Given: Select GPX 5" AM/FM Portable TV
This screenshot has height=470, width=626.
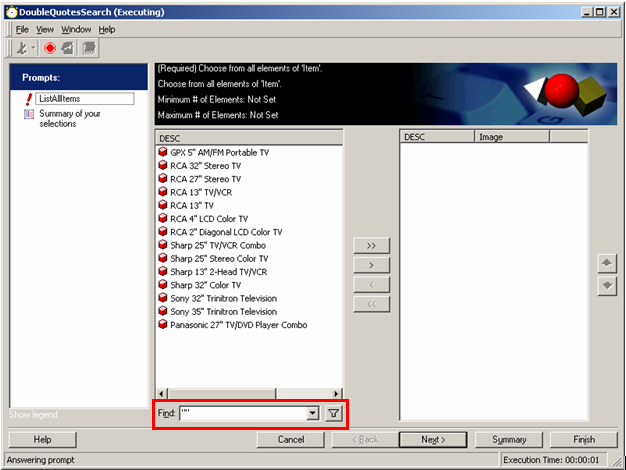Looking at the screenshot, I should pyautogui.click(x=220, y=153).
